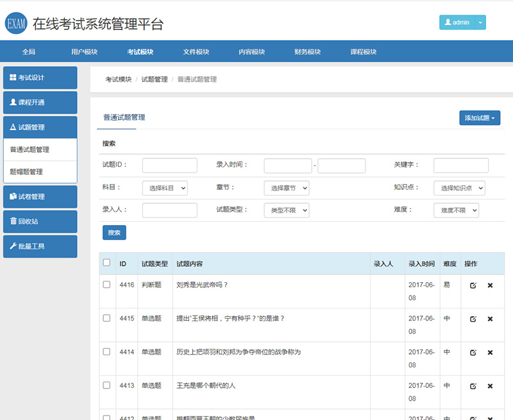Delete question 4413 using the X icon
Image resolution: width=513 pixels, height=420 pixels.
click(x=490, y=386)
